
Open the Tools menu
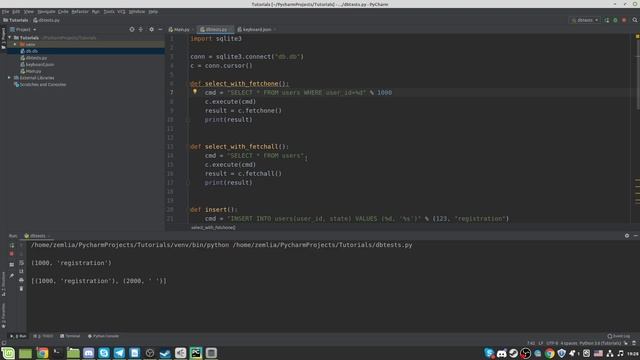pyautogui.click(x=109, y=12)
